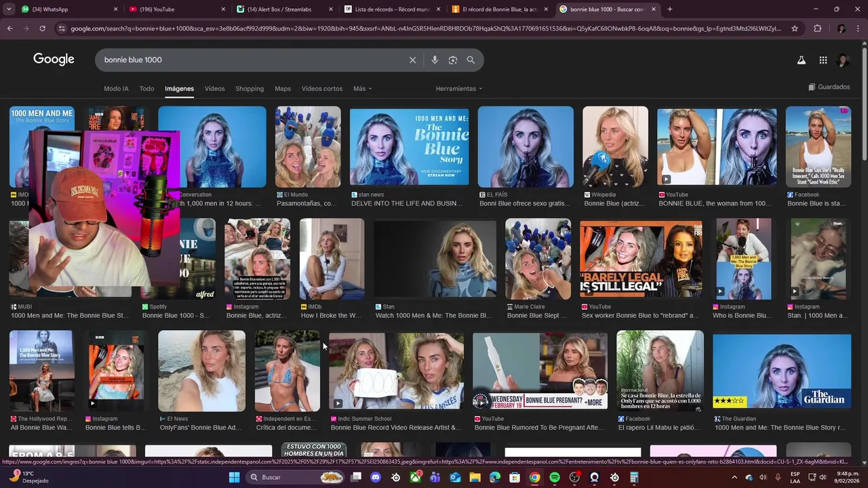Viewport: 868px width, 488px height.
Task: Open Outlook from the taskbar
Action: [x=455, y=477]
